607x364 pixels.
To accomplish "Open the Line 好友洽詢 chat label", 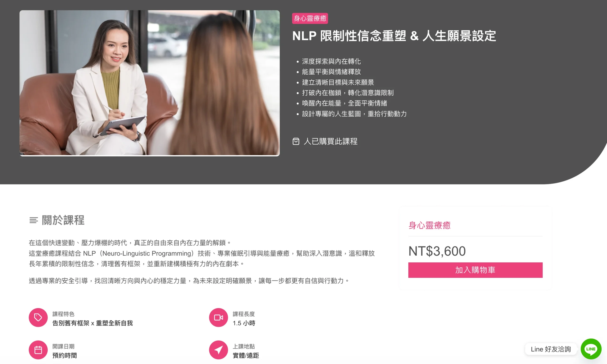I will [x=551, y=349].
